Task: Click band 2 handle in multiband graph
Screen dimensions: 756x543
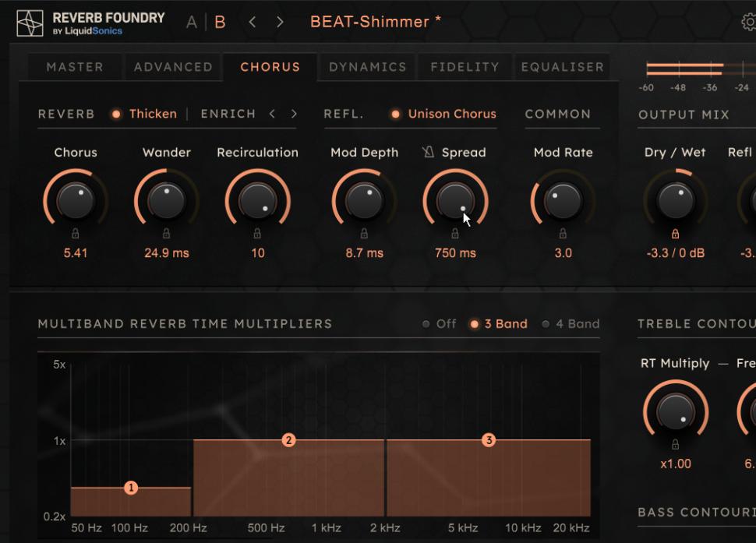Action: click(288, 440)
